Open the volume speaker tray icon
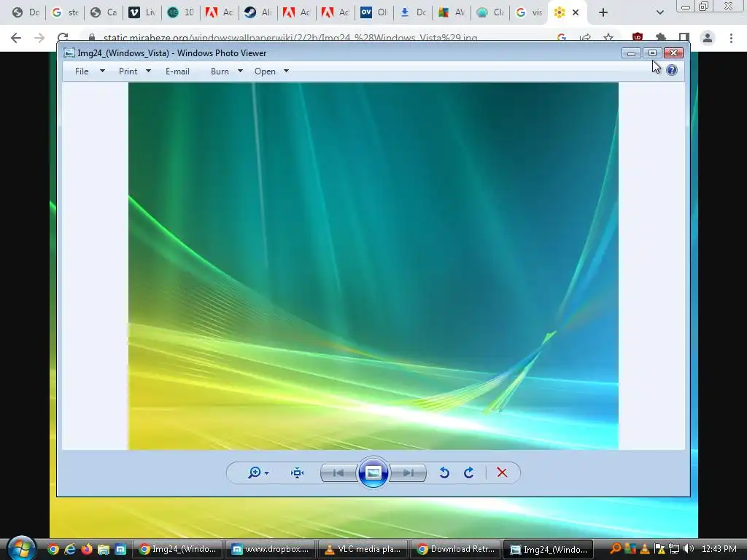 [x=689, y=549]
